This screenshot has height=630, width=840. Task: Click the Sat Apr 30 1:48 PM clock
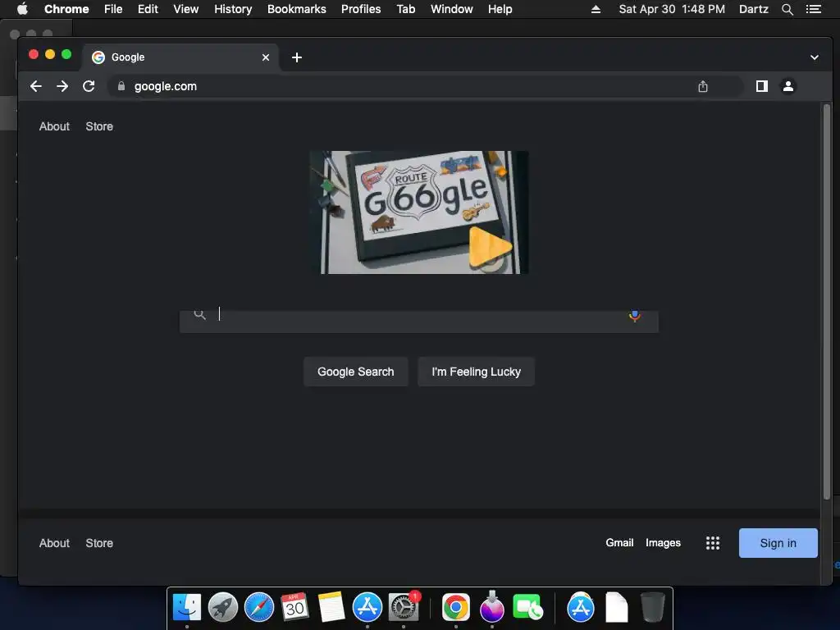point(672,9)
